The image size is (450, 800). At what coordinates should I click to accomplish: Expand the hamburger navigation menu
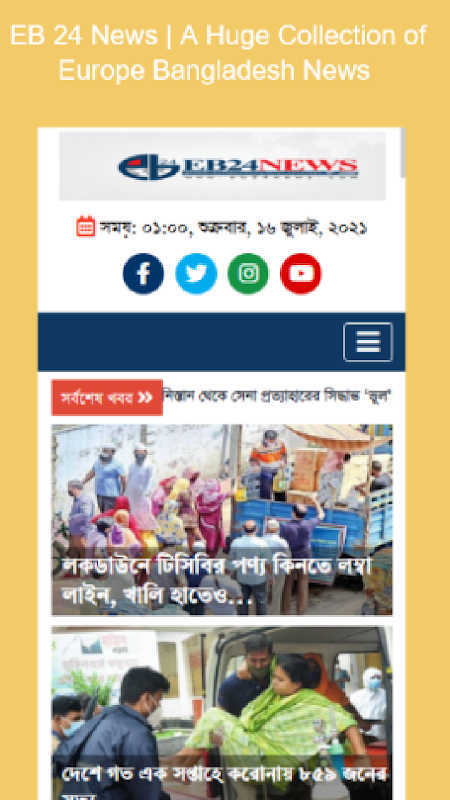(x=368, y=342)
